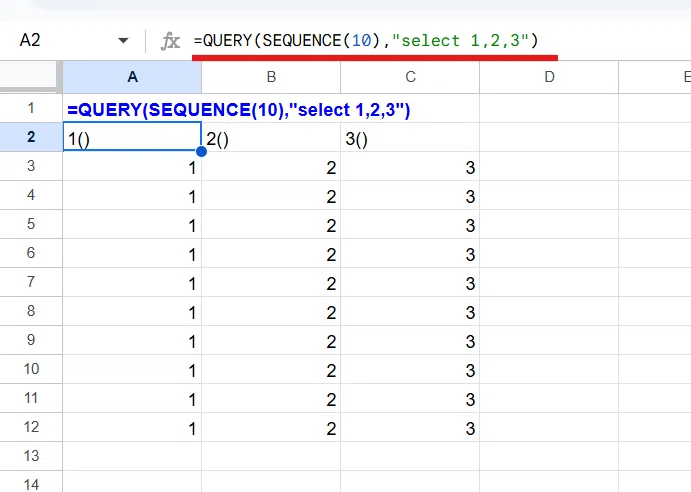This screenshot has height=492, width=691.
Task: Click cell A10 with value 1
Action: [x=132, y=369]
